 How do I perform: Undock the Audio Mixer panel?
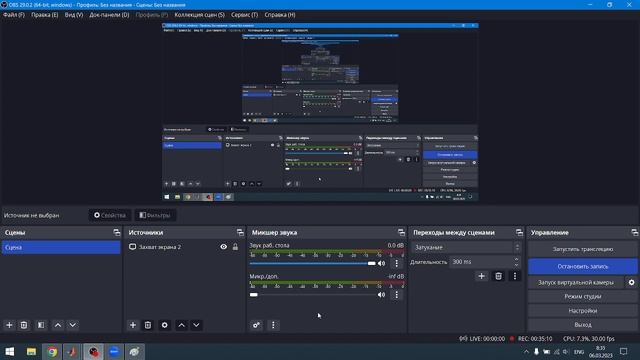pos(401,232)
